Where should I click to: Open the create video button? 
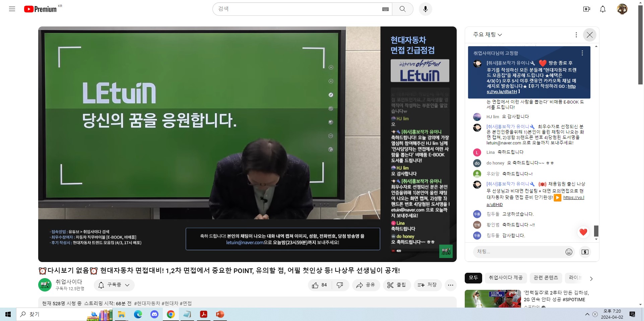[x=587, y=9]
